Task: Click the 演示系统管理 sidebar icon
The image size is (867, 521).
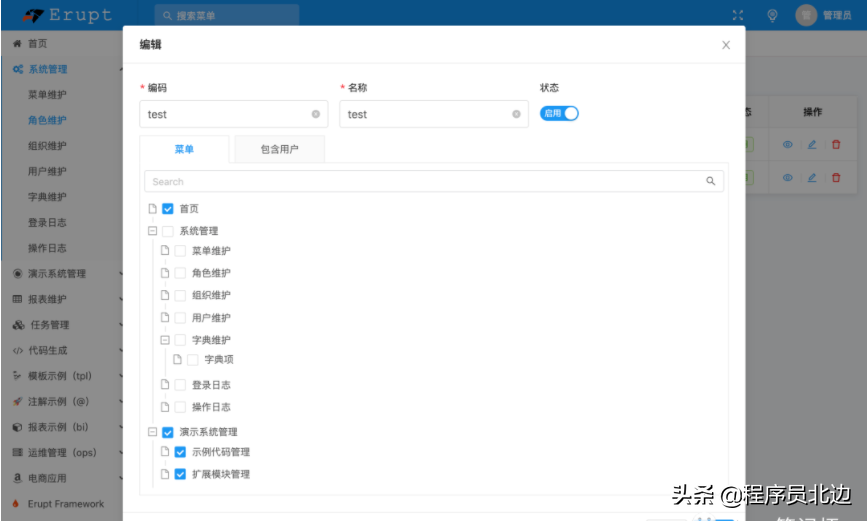Action: [x=18, y=274]
